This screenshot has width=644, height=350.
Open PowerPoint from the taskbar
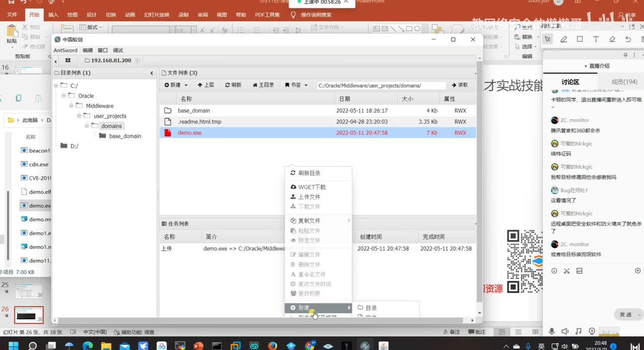click(x=198, y=345)
